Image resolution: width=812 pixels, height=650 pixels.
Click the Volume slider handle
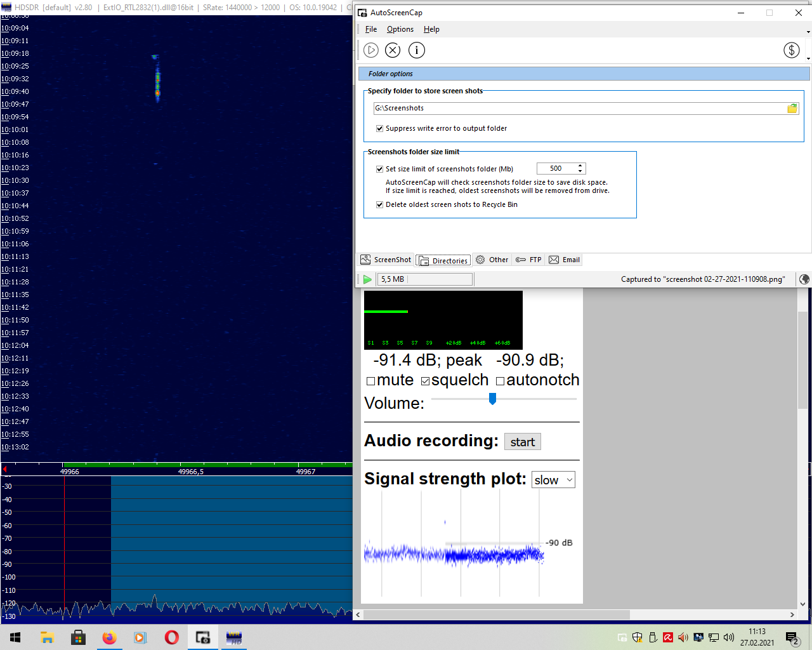[x=492, y=399]
